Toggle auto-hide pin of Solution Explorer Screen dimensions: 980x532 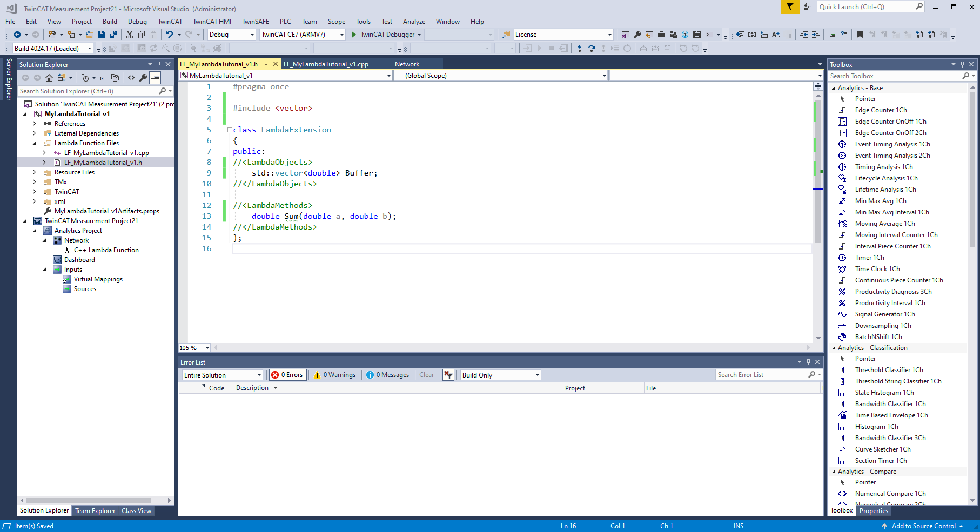point(159,64)
